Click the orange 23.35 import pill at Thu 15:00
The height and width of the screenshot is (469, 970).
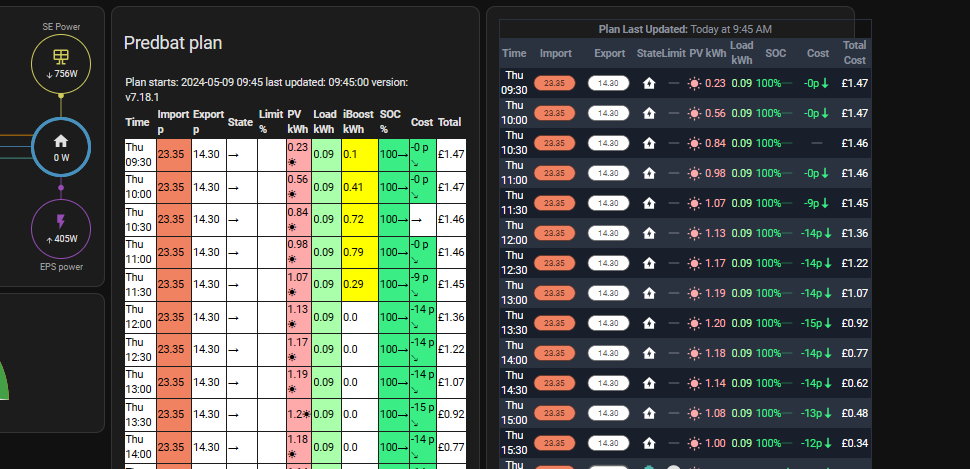click(554, 413)
